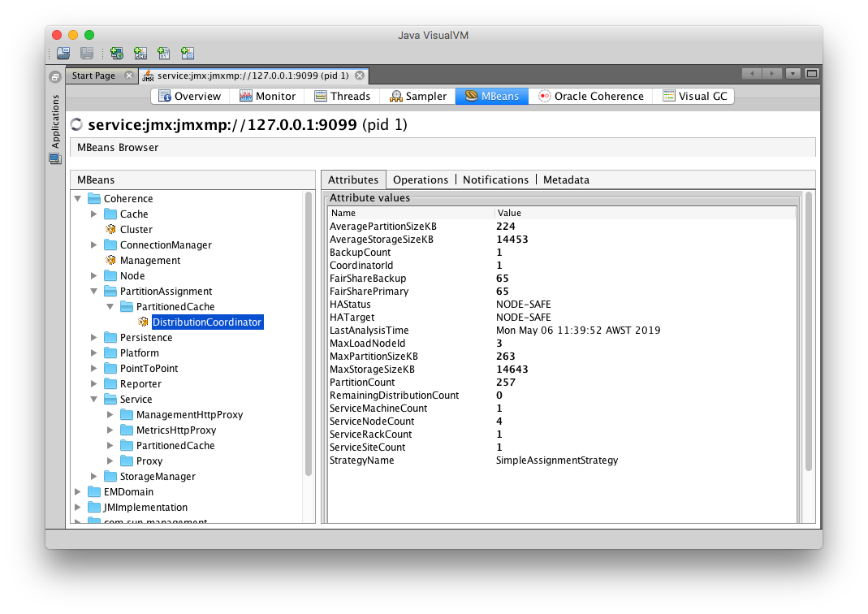Select the StrategyName attribute row
The height and width of the screenshot is (614, 868).
(562, 460)
